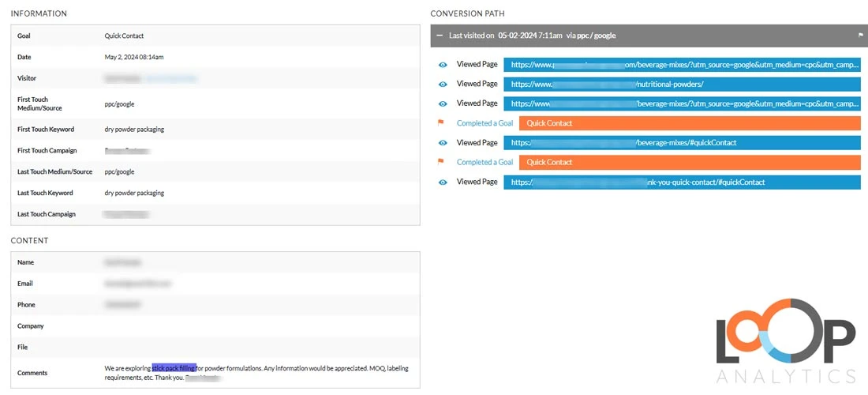The height and width of the screenshot is (395, 868).
Task: Click the first orange Quick Contact goal bar
Action: click(690, 123)
